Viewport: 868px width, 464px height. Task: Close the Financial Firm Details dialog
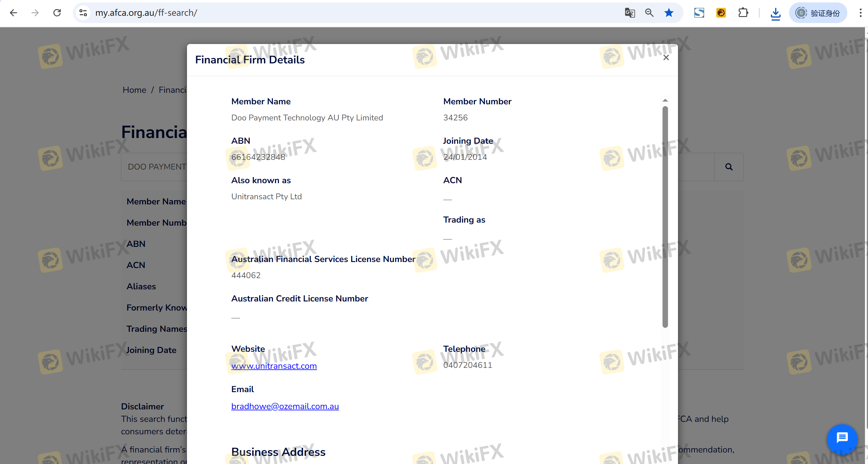pyautogui.click(x=666, y=58)
